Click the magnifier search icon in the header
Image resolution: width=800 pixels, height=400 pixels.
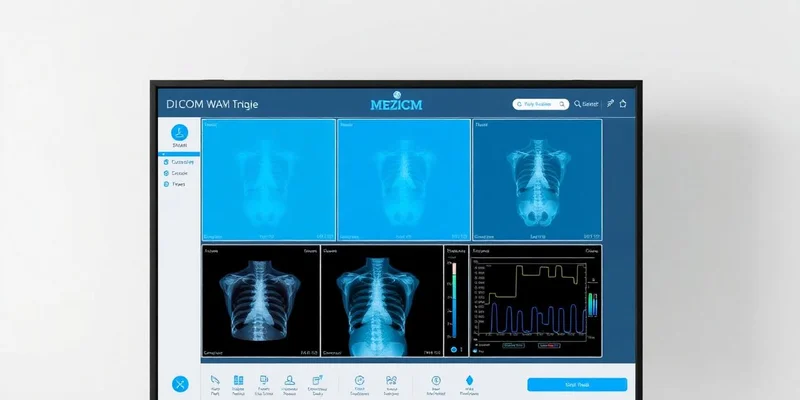click(577, 104)
